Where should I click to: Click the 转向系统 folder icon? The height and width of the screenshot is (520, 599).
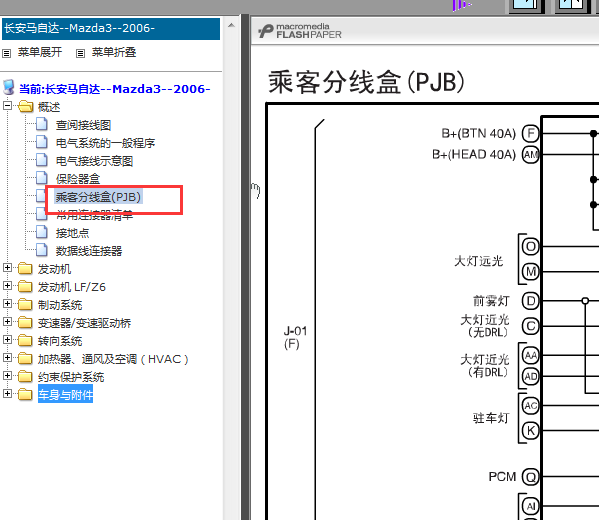coord(25,340)
